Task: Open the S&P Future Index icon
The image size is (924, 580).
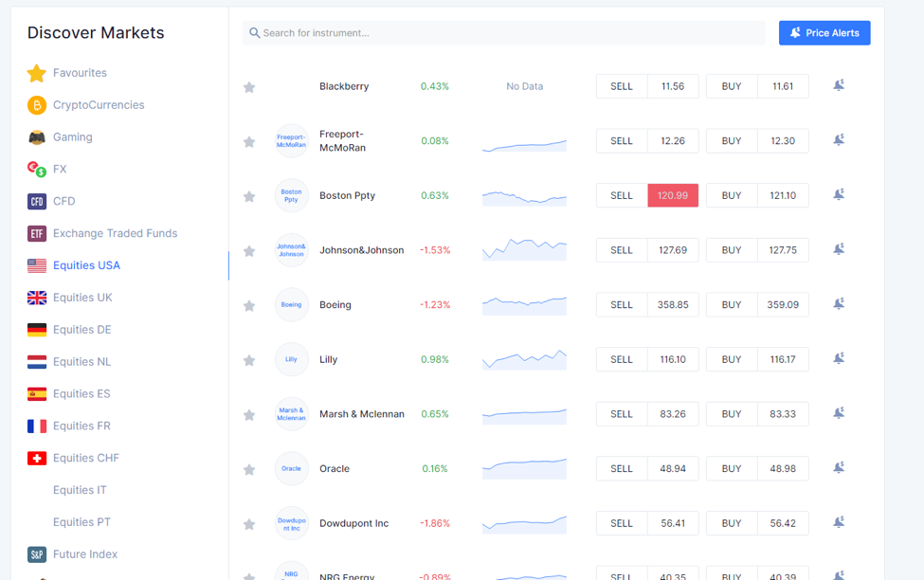Action: click(37, 554)
